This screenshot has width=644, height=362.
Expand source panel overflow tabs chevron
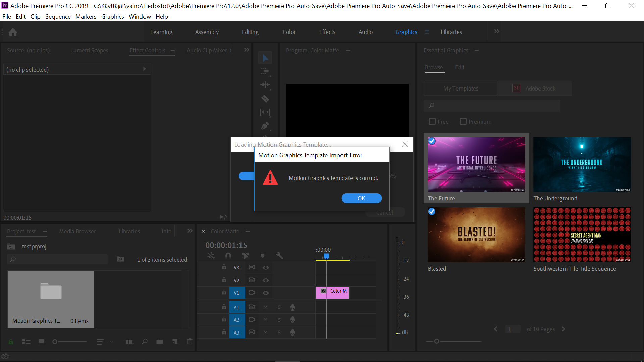click(x=247, y=50)
